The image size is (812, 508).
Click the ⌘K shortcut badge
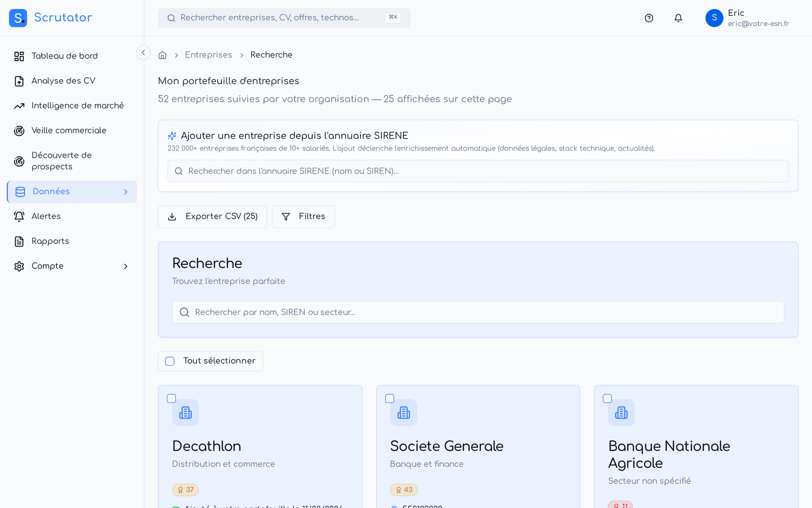click(x=393, y=18)
